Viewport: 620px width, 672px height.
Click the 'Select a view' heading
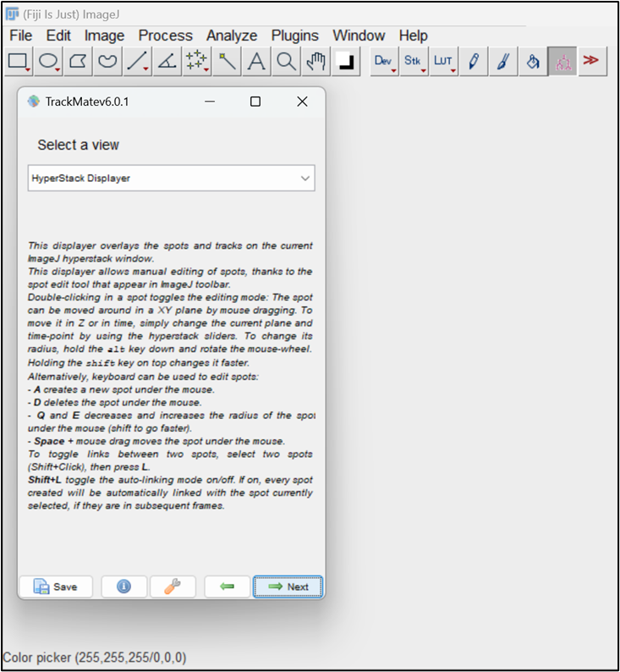tap(79, 145)
